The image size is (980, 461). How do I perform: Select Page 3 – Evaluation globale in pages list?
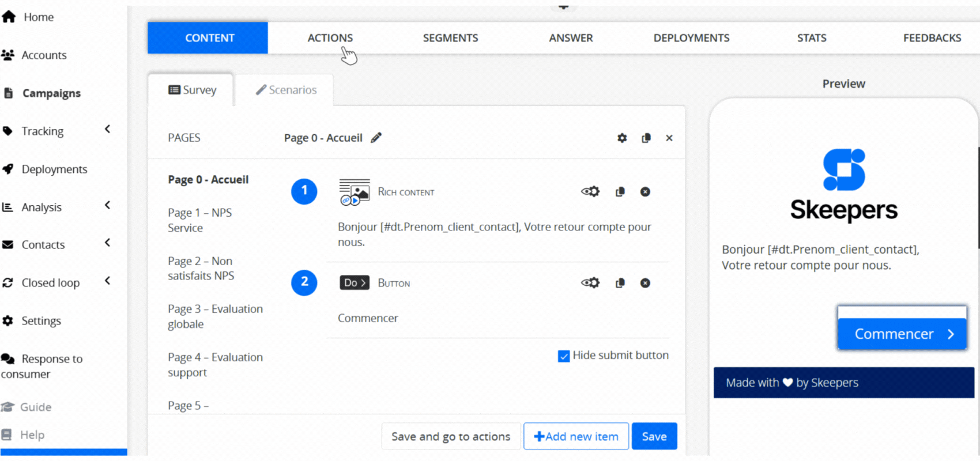coord(215,316)
